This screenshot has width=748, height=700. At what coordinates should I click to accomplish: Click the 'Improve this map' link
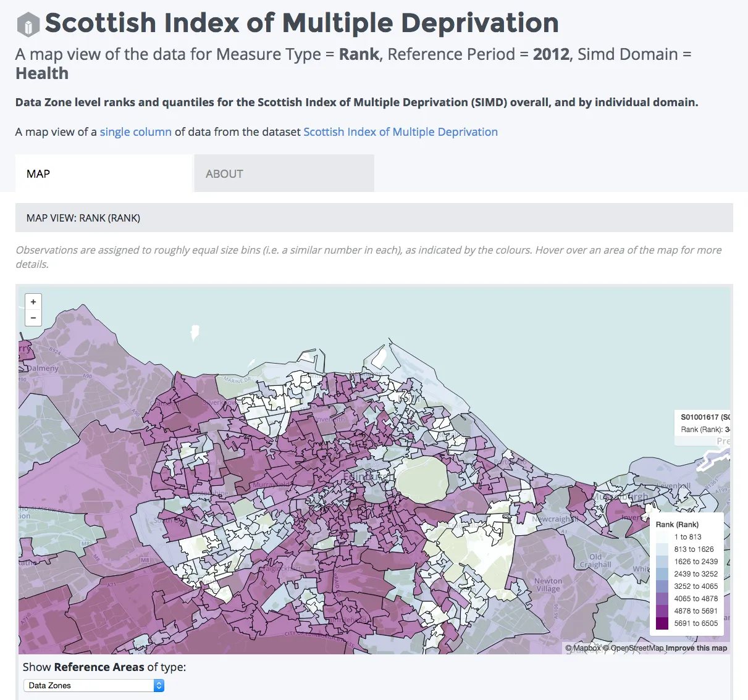pyautogui.click(x=696, y=648)
